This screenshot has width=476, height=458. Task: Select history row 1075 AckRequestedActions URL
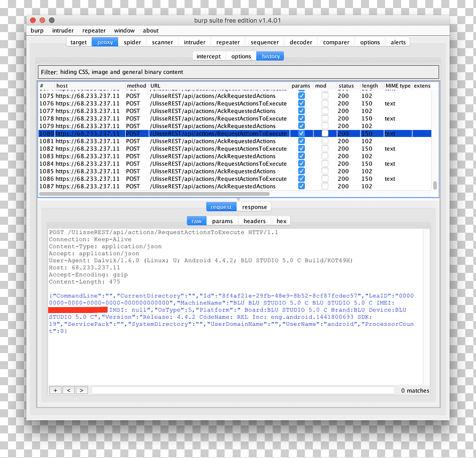pos(212,96)
